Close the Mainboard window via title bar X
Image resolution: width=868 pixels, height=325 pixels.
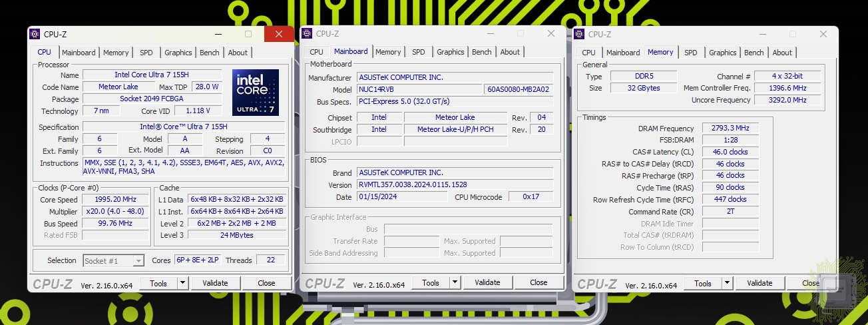pos(550,33)
